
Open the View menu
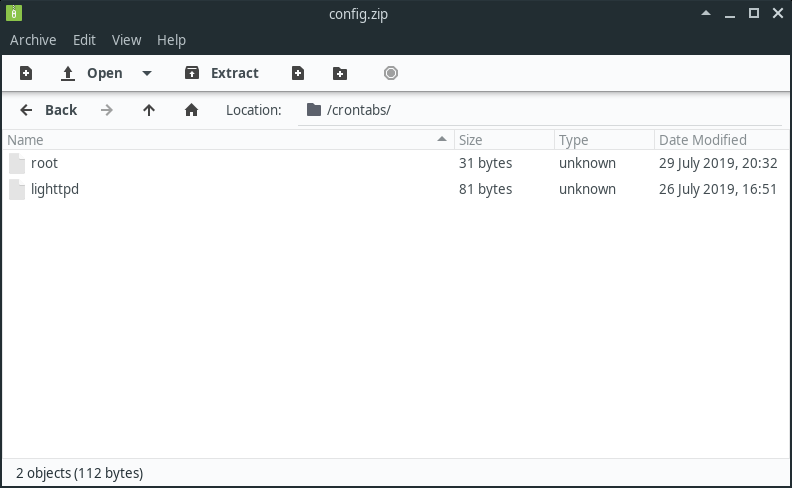click(126, 40)
